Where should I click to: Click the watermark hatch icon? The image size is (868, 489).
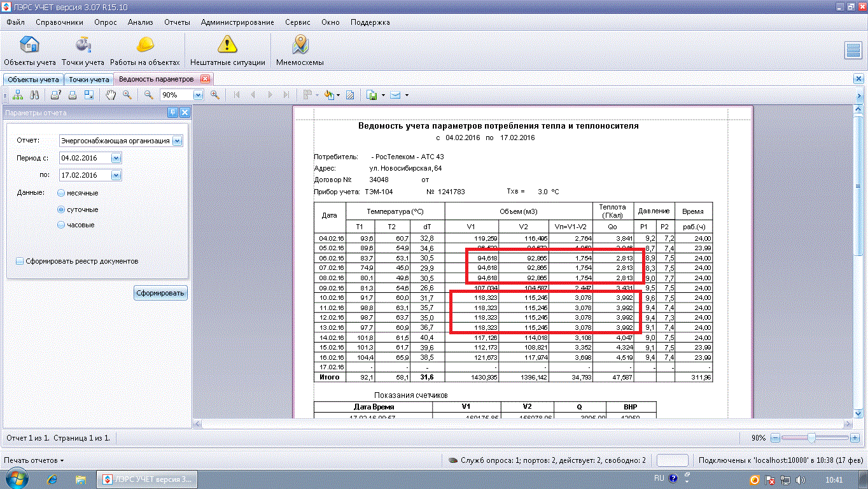pyautogui.click(x=350, y=95)
